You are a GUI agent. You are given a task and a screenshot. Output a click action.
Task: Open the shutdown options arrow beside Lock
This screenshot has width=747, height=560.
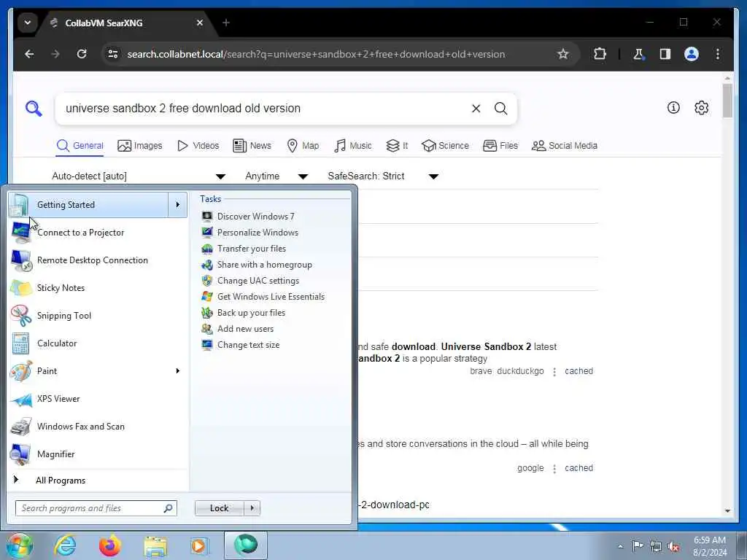[252, 508]
